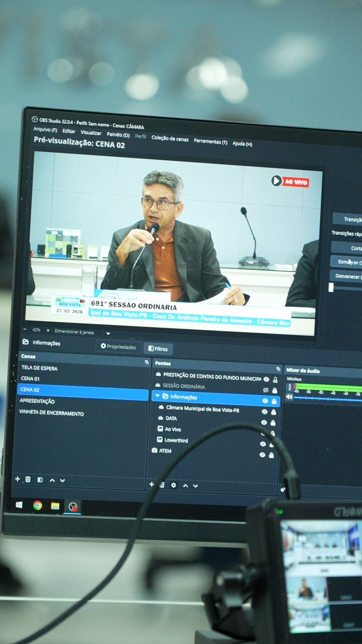Open source properties gear in Fontes toolbar

[x=173, y=485]
